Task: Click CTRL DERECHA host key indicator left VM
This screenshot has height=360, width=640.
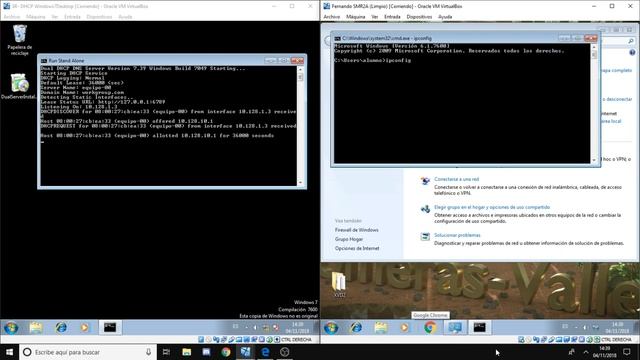Action: click(296, 340)
